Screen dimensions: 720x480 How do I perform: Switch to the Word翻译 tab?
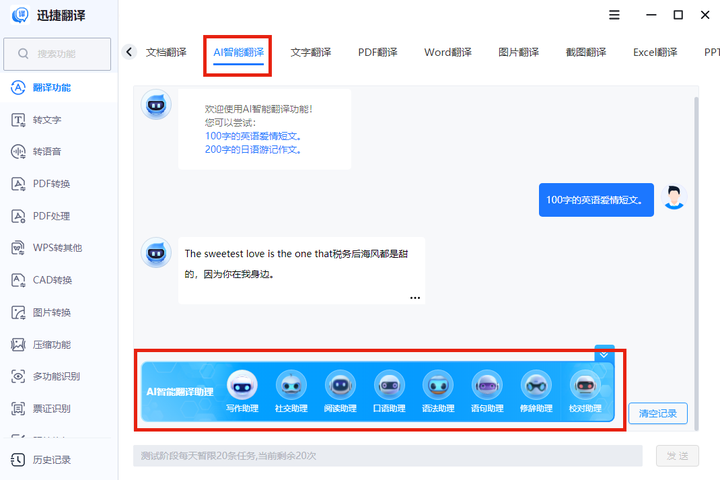coord(448,52)
